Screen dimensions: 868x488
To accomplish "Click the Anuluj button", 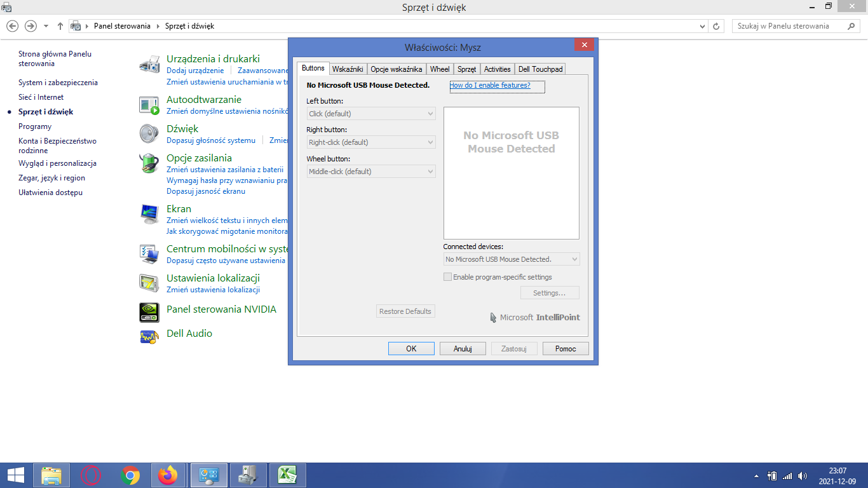I will click(462, 349).
